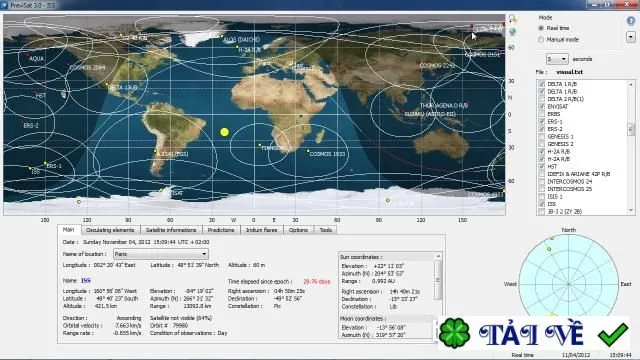Image resolution: width=640 pixels, height=360 pixels.
Task: Uncheck ERS-1 in the satellite list
Action: [542, 122]
